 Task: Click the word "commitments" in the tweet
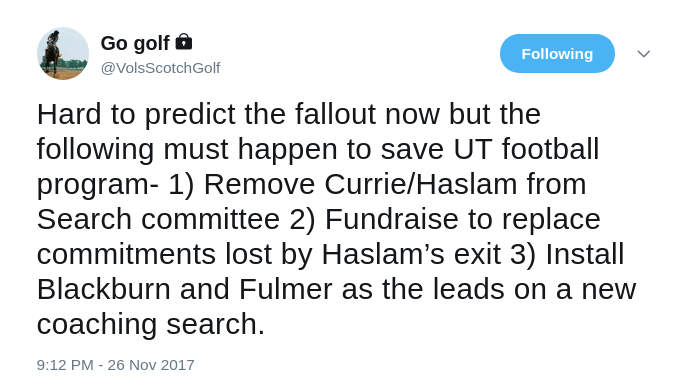coord(126,254)
